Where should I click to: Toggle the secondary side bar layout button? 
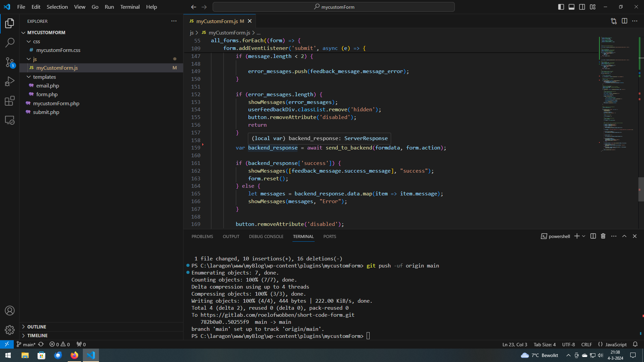click(x=582, y=7)
